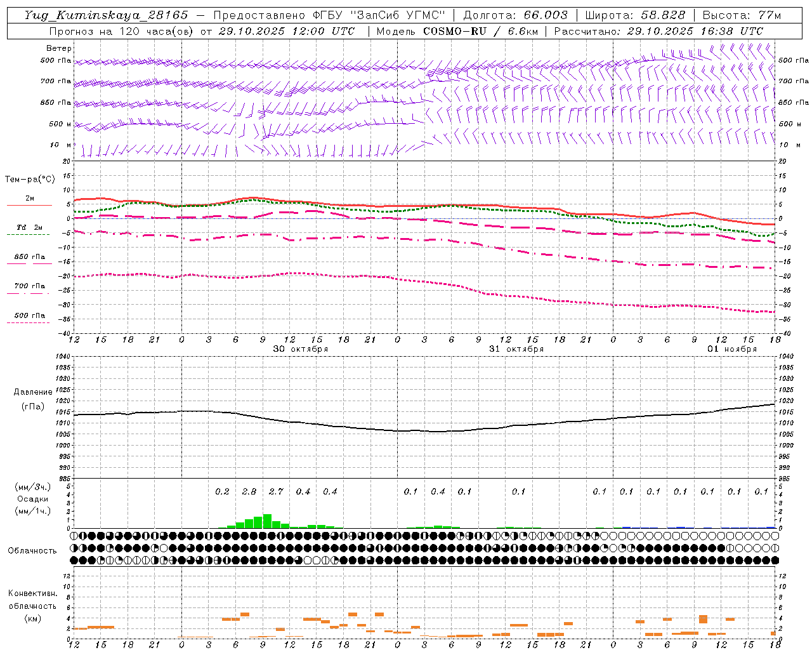812x650 pixels.
Task: Click the station title Yug_Kuminskaya_28165
Action: coord(107,15)
